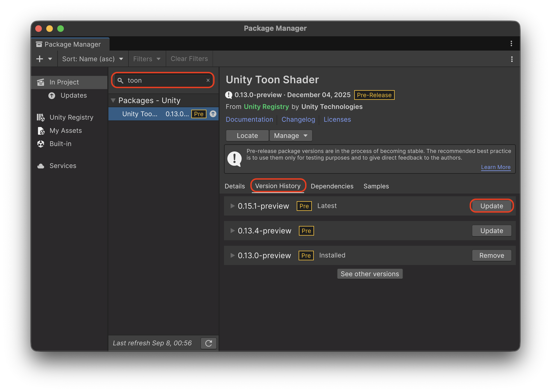Focus the toon search field
The width and height of the screenshot is (551, 392).
163,80
